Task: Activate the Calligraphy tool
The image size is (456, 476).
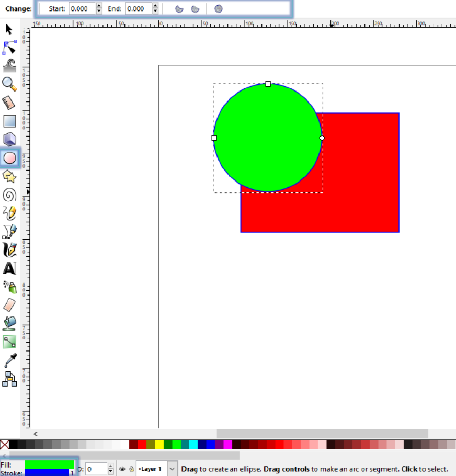Action: [x=9, y=250]
